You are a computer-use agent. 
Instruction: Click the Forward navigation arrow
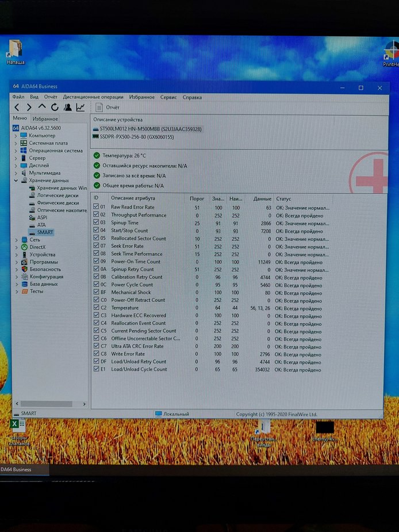[x=29, y=107]
